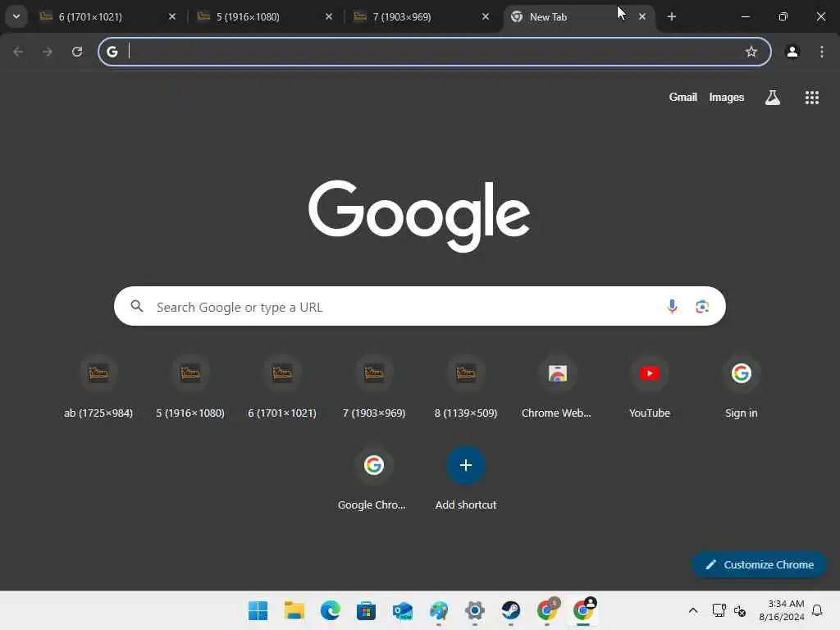The image size is (840, 630).
Task: Search by image with Google Lens
Action: click(x=702, y=307)
